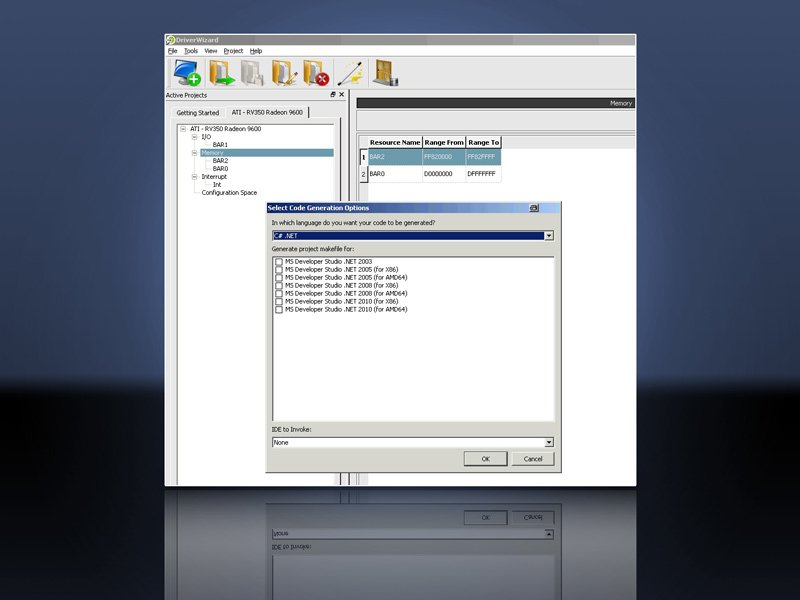
Task: Click the door exit toolbar icon
Action: (x=385, y=72)
